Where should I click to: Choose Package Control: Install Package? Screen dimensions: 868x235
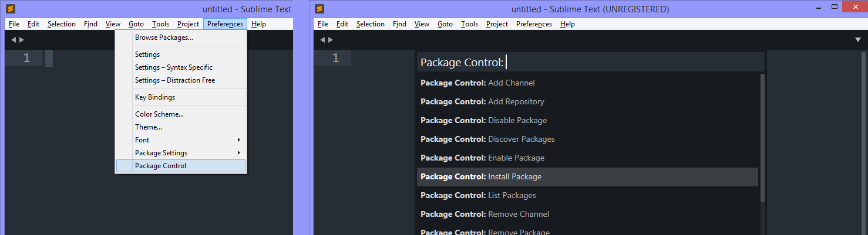[x=587, y=176]
